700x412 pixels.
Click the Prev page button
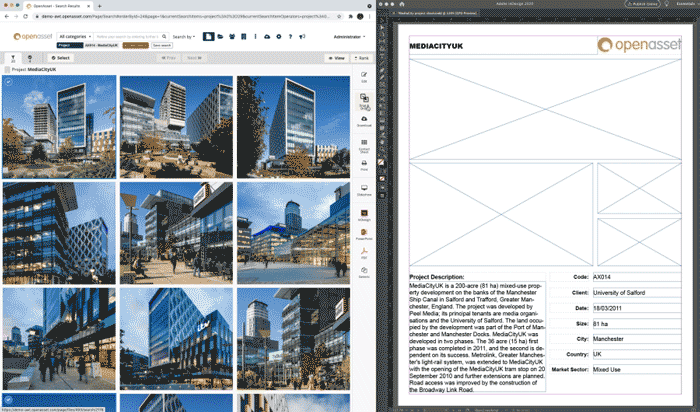(169, 58)
